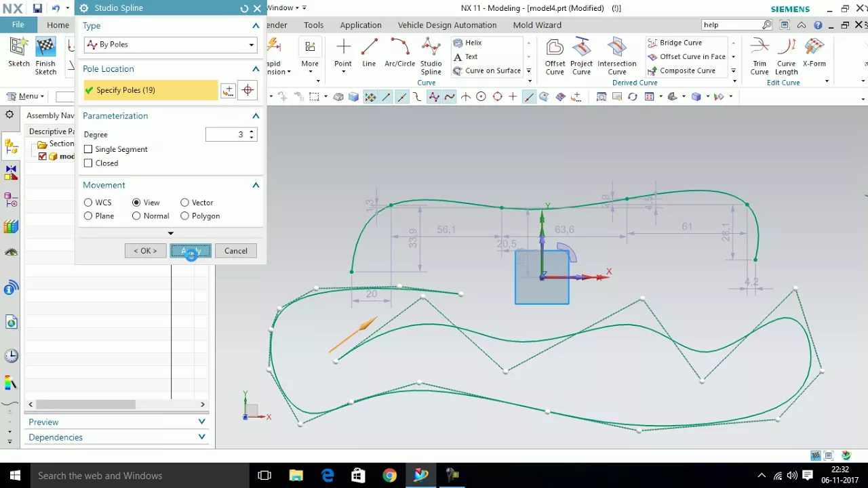Switch to the Home ribbon tab
868x488 pixels.
coord(58,25)
